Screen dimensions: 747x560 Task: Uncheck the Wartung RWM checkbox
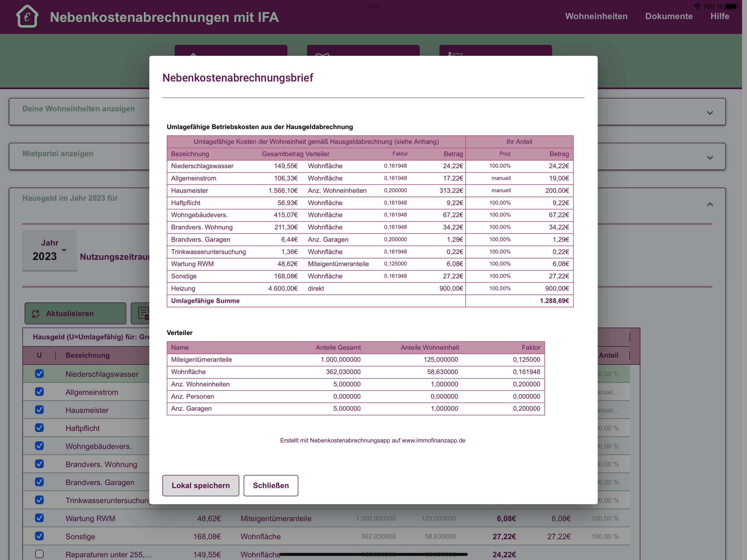40,518
